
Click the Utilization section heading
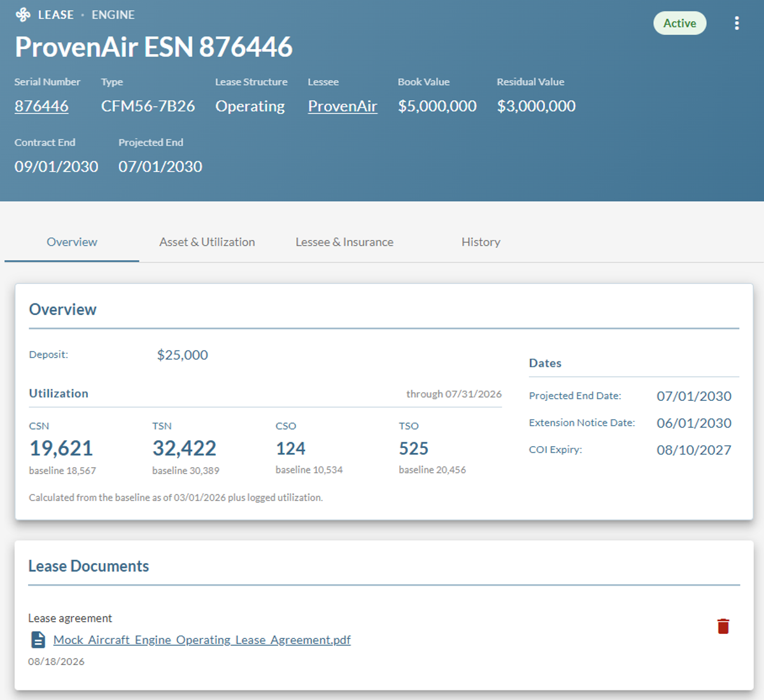[59, 393]
